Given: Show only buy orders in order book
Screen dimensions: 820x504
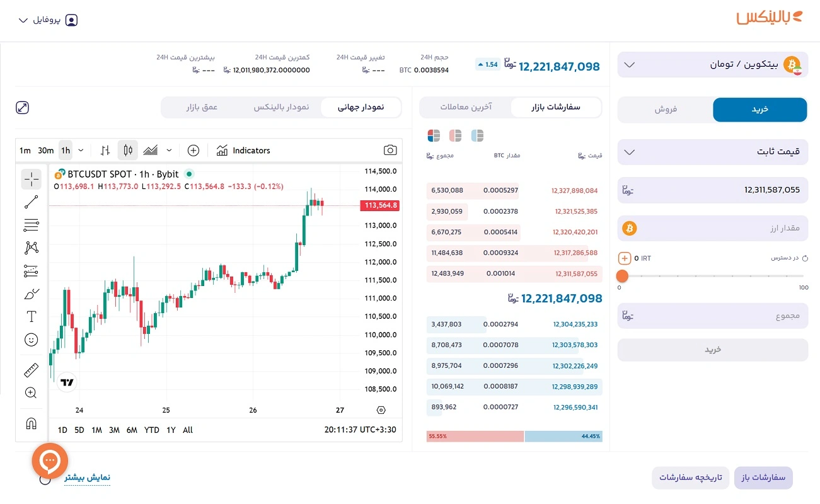Looking at the screenshot, I should point(477,135).
